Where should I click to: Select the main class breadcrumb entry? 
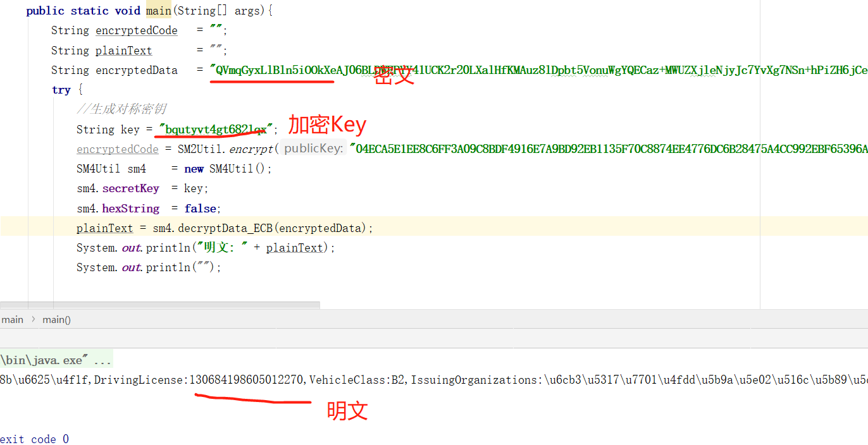coord(12,319)
